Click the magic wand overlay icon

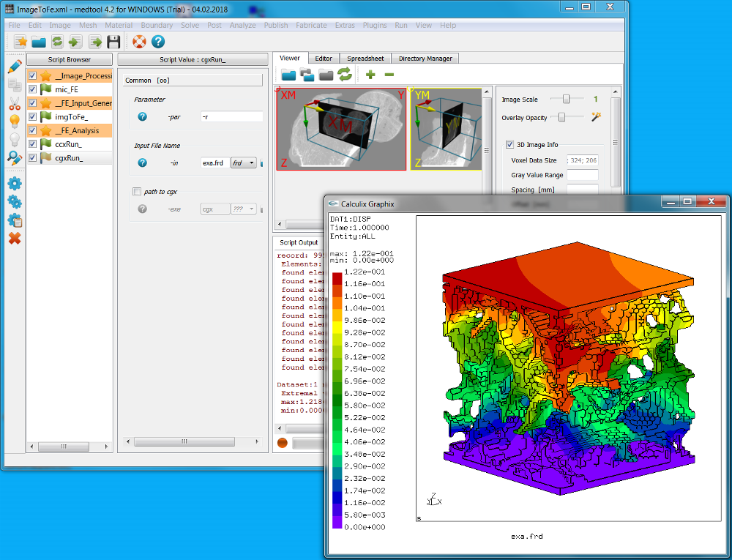[x=596, y=116]
